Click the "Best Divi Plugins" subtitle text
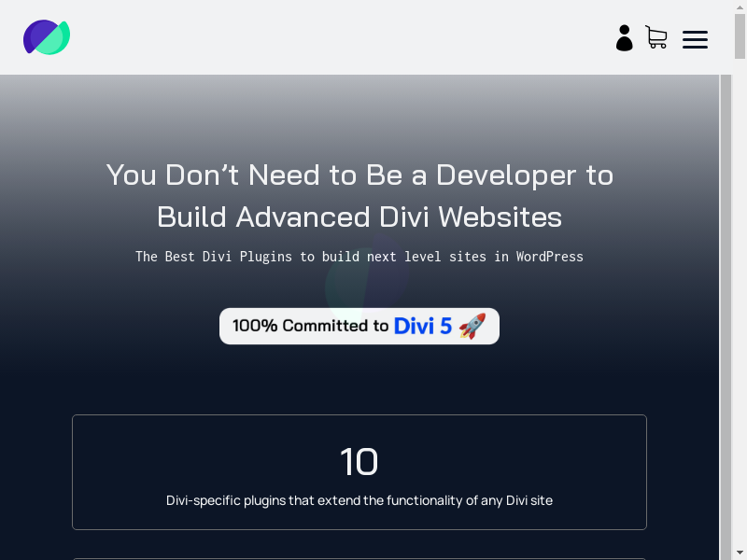The height and width of the screenshot is (560, 747). [x=359, y=257]
